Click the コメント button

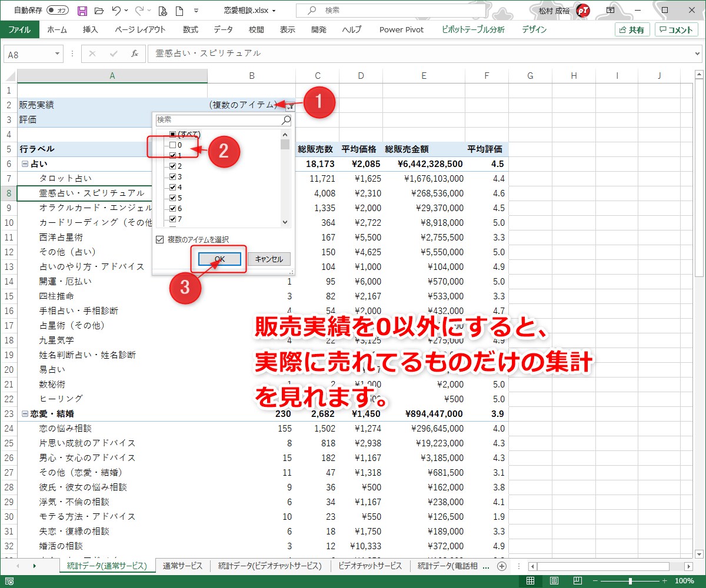point(676,29)
